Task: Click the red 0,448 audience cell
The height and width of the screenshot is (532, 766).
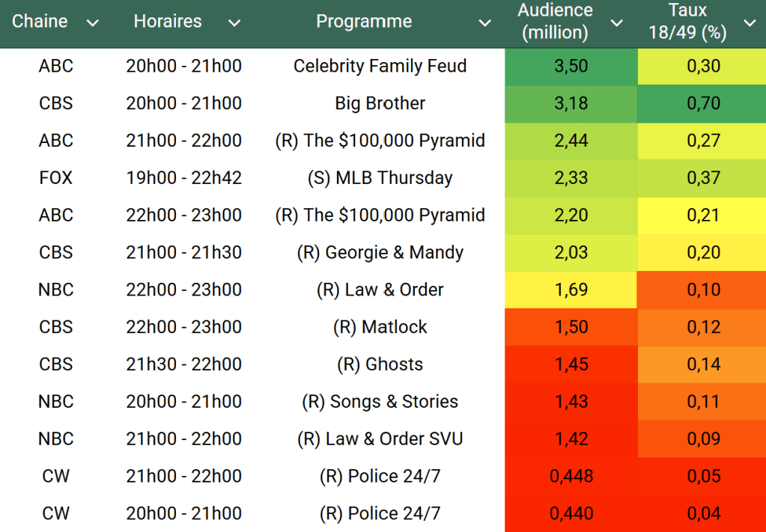Action: (x=571, y=477)
